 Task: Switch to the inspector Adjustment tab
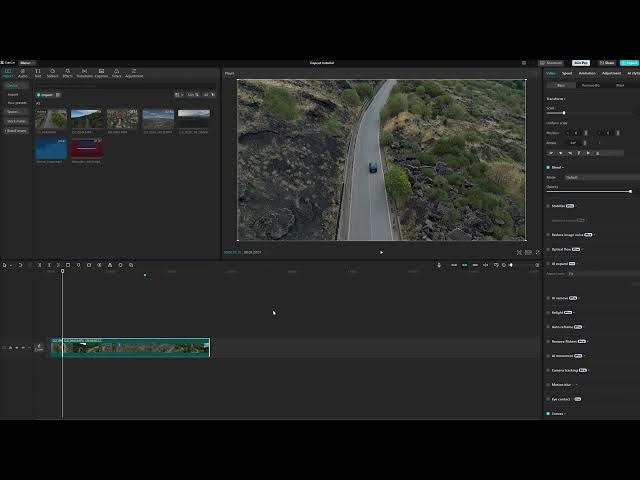click(611, 73)
